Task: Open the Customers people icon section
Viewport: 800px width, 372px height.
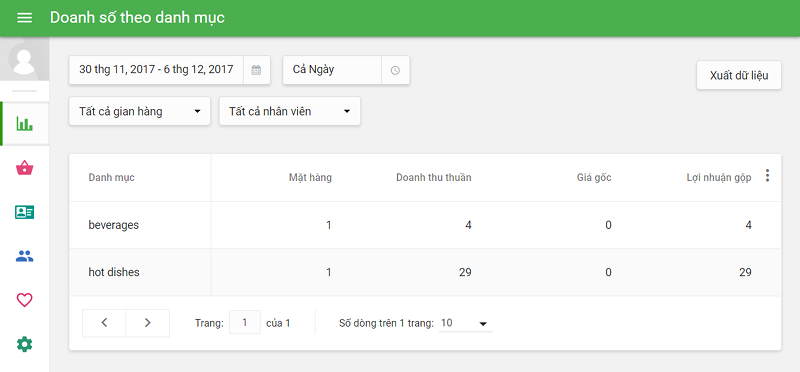Action: (24, 256)
